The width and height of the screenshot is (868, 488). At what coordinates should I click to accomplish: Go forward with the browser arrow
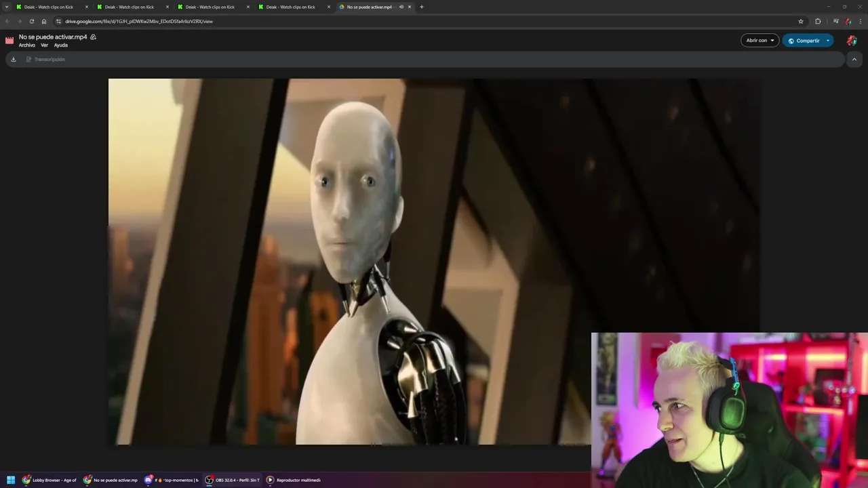point(19,21)
